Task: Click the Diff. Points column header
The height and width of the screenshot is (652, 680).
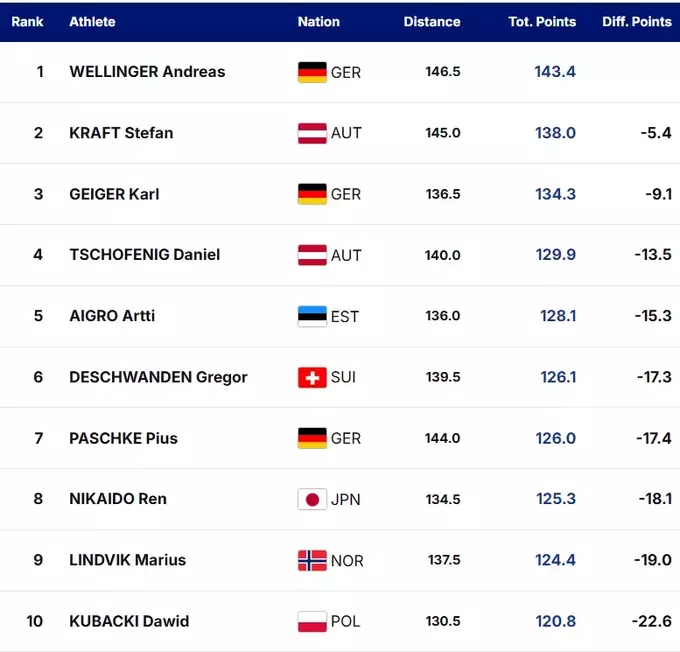Action: [x=637, y=21]
